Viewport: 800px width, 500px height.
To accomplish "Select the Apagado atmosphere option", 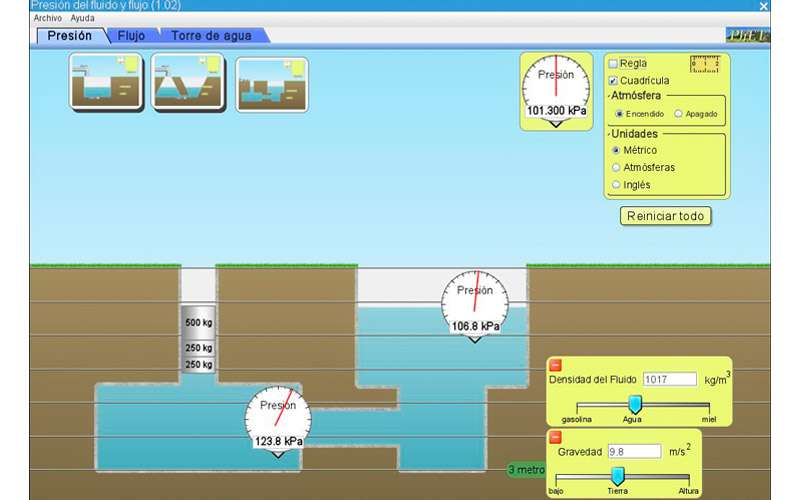I will coord(679,114).
